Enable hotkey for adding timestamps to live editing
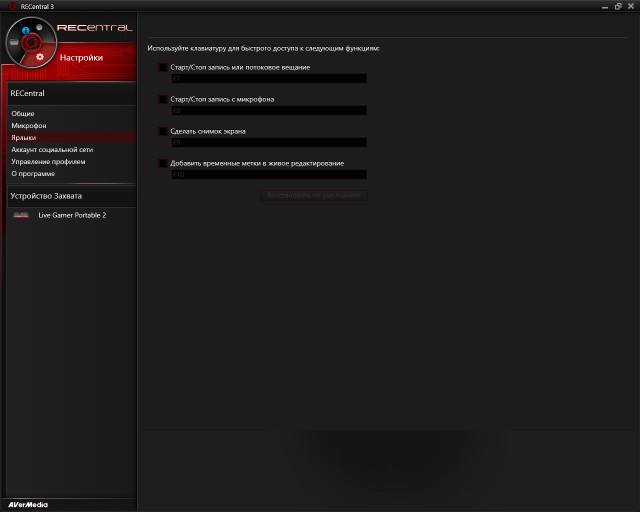The width and height of the screenshot is (640, 512). click(x=163, y=163)
